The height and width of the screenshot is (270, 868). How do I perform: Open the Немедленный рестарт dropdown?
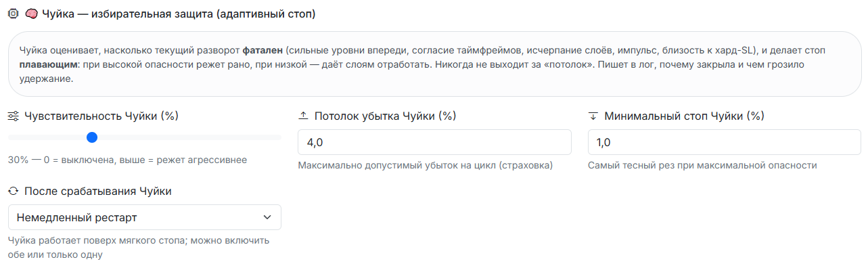click(x=145, y=217)
